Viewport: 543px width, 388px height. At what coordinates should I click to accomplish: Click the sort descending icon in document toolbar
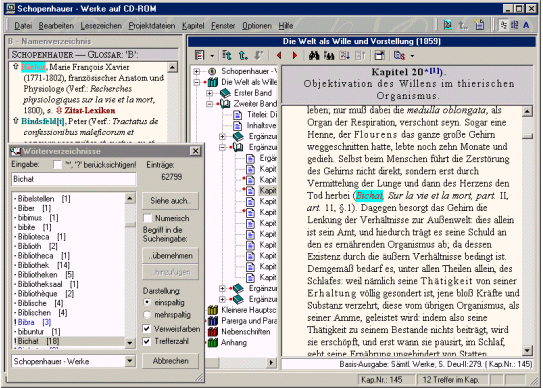tap(344, 55)
